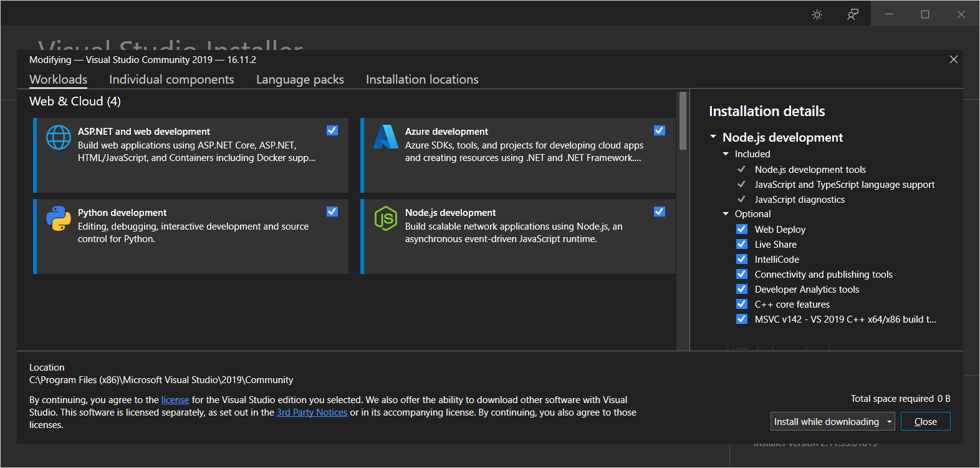The height and width of the screenshot is (468, 980).
Task: Switch to the Installation locations tab
Action: [x=422, y=79]
